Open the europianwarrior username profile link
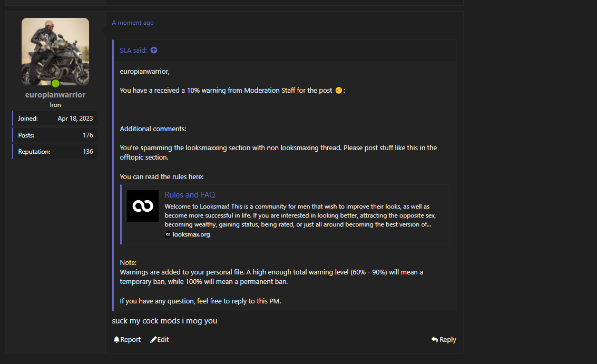This screenshot has height=364, width=597. click(55, 95)
